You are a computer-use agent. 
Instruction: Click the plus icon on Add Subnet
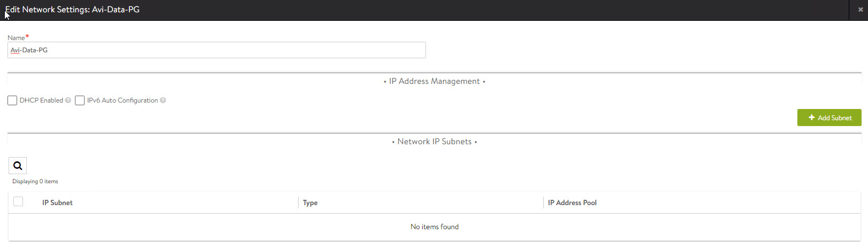[811, 118]
